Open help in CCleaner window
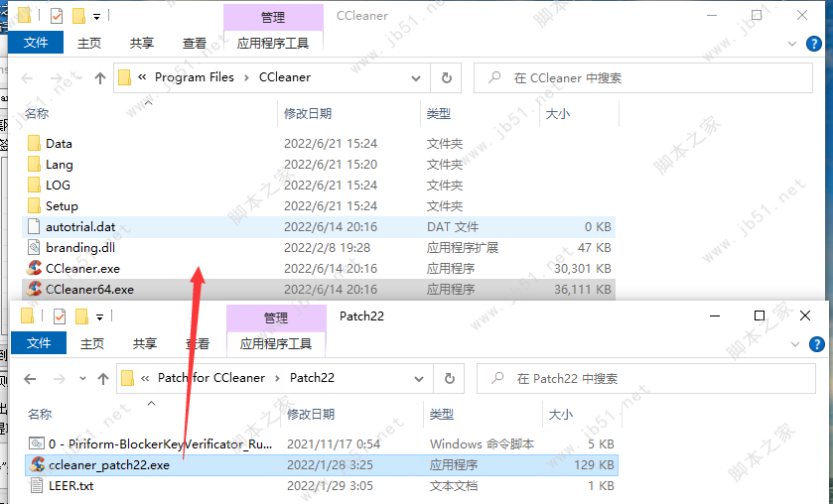This screenshot has width=833, height=504. coord(813,44)
